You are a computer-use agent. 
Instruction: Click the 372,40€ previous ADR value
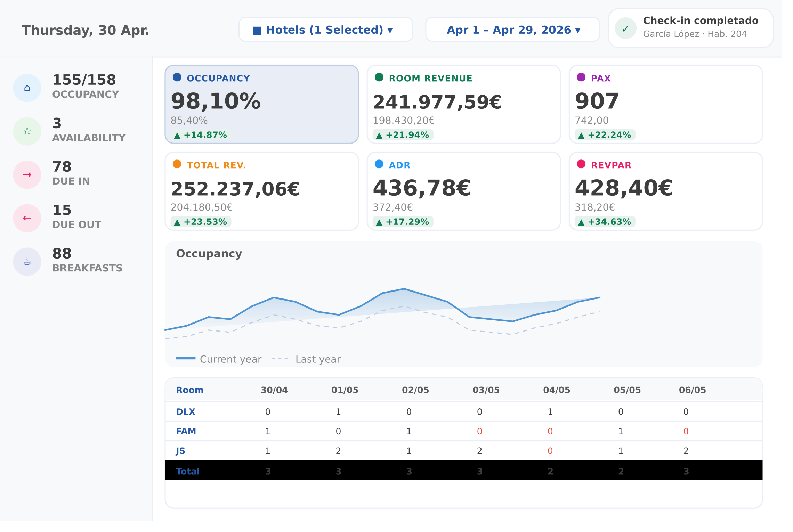(393, 207)
